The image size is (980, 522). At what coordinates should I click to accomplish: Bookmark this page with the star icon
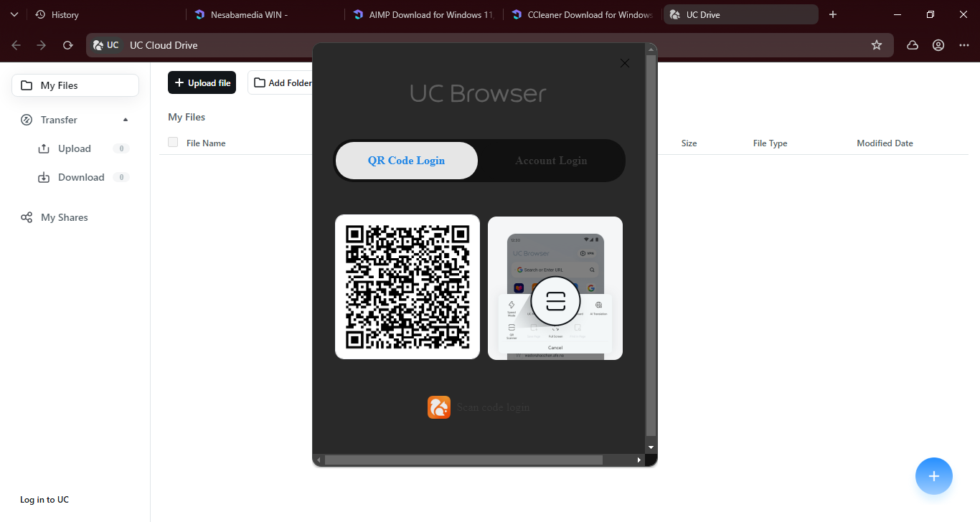[876, 45]
